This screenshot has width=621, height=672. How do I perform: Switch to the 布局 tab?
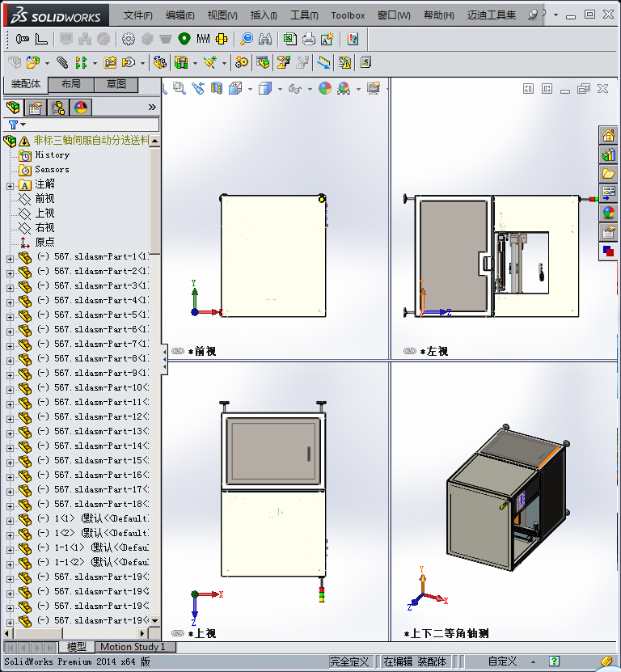coord(70,84)
